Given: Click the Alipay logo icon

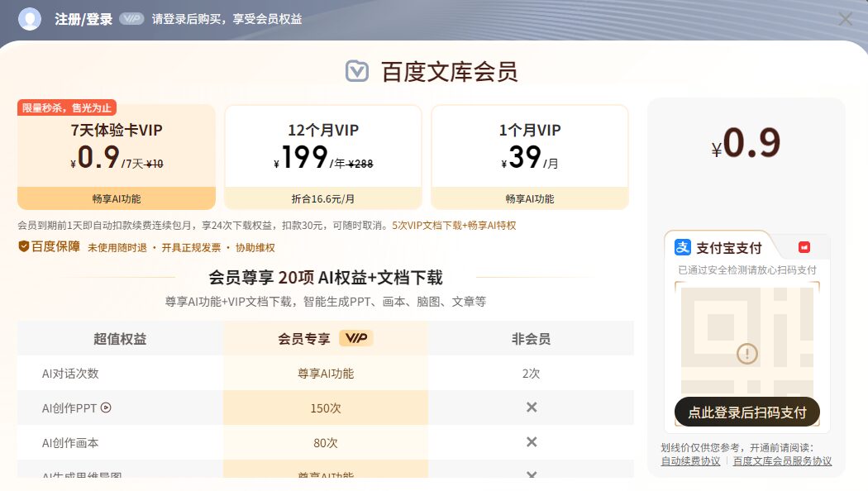Looking at the screenshot, I should coord(683,247).
